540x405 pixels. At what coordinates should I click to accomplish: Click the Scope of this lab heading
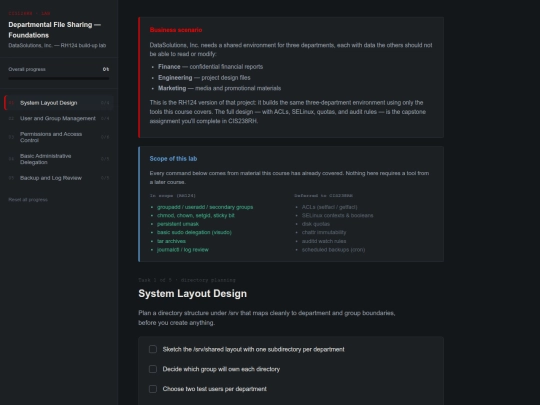[x=173, y=159]
